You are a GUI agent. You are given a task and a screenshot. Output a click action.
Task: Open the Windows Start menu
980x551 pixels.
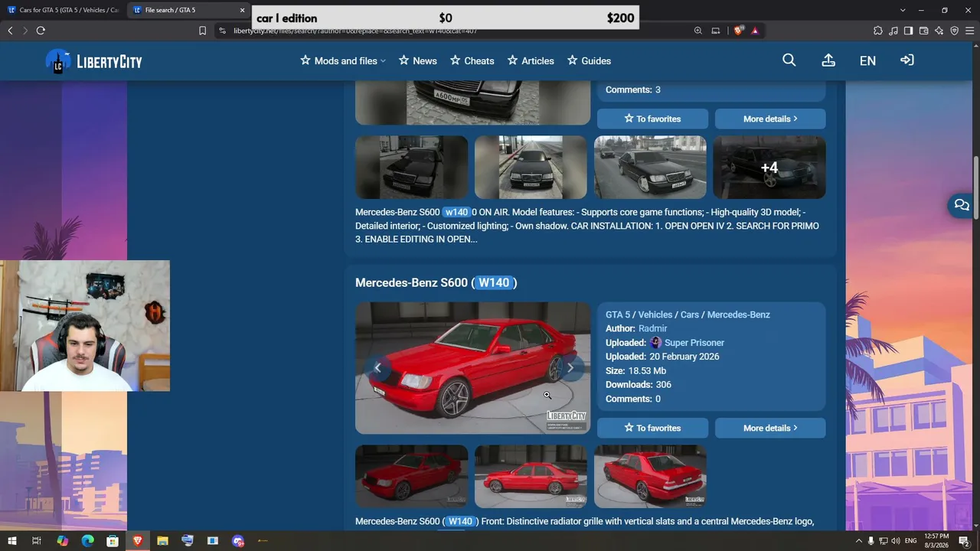tap(12, 541)
